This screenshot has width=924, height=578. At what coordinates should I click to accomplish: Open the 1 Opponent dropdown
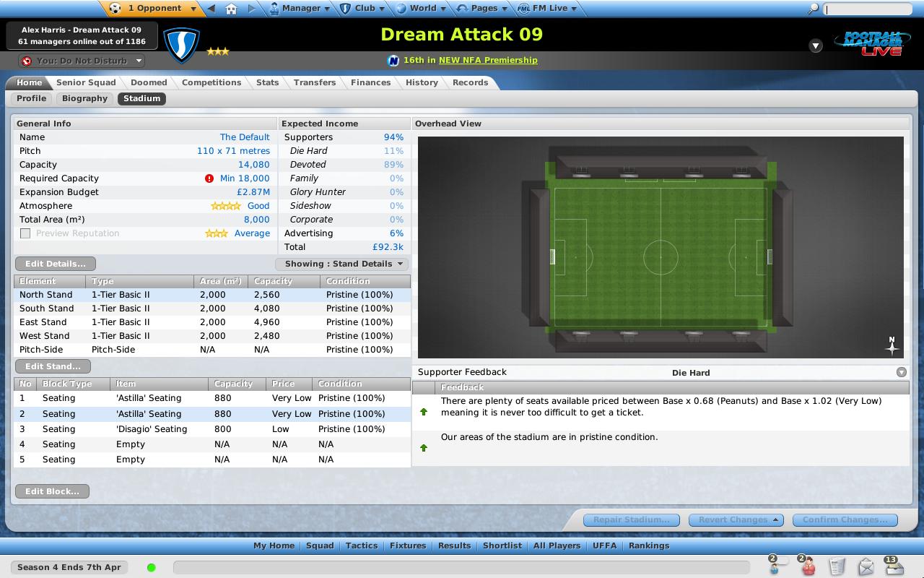coord(154,9)
